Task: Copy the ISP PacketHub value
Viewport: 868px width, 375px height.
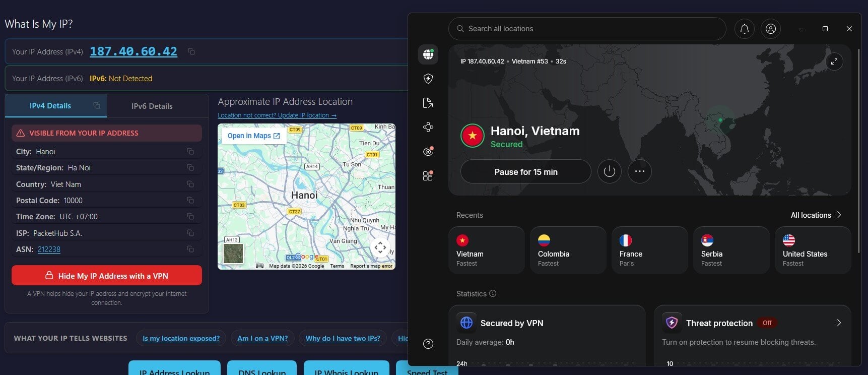Action: 190,233
